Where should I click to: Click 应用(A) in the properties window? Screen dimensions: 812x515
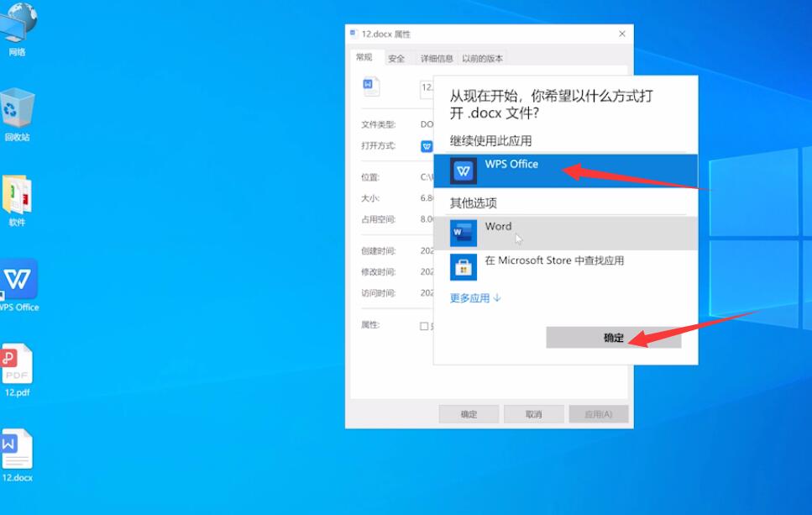(598, 414)
